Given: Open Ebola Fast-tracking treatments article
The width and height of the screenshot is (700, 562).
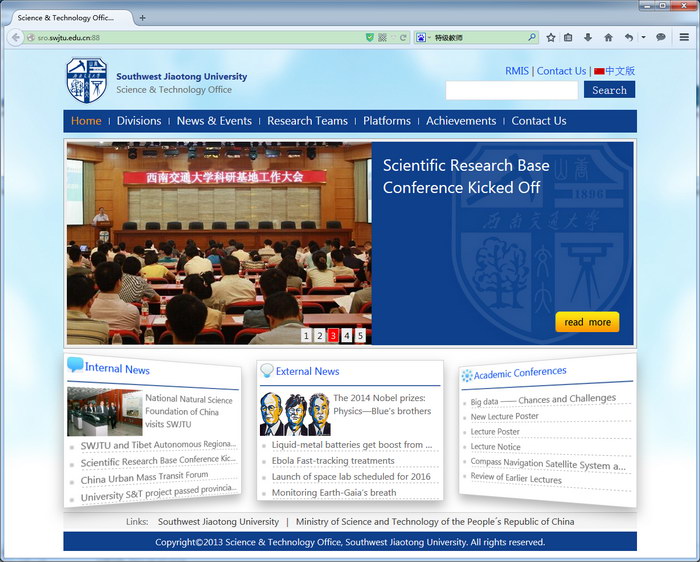Looking at the screenshot, I should [x=333, y=461].
